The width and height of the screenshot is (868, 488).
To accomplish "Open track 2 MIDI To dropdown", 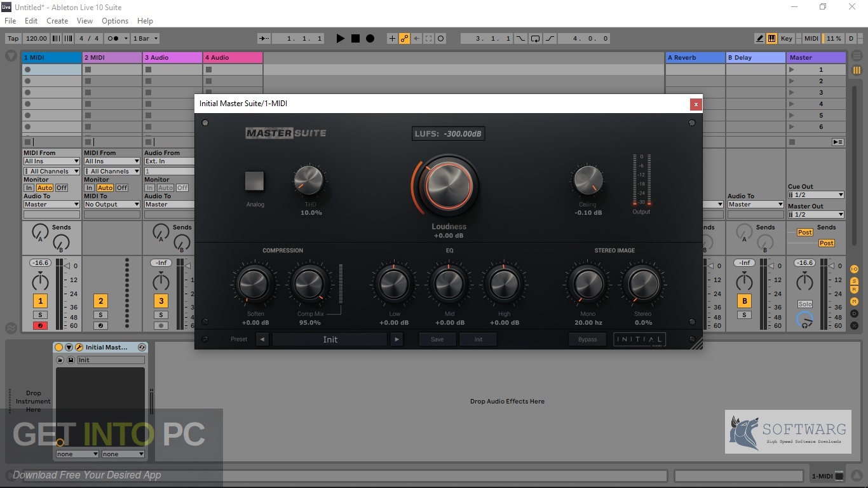I will pyautogui.click(x=112, y=205).
